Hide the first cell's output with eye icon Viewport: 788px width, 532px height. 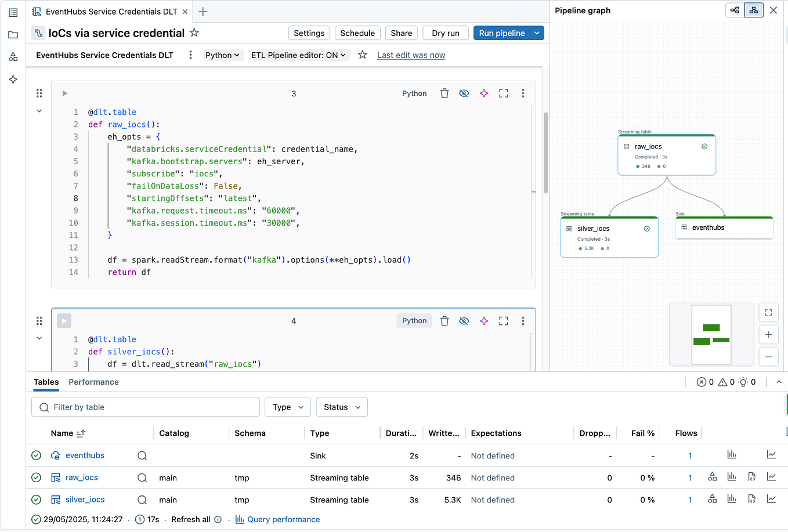point(464,93)
